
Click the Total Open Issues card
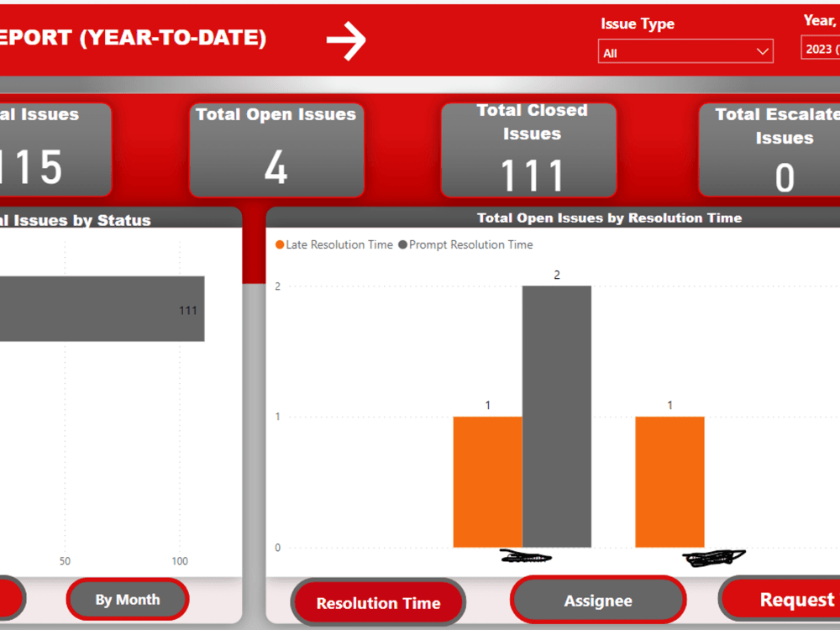click(276, 150)
